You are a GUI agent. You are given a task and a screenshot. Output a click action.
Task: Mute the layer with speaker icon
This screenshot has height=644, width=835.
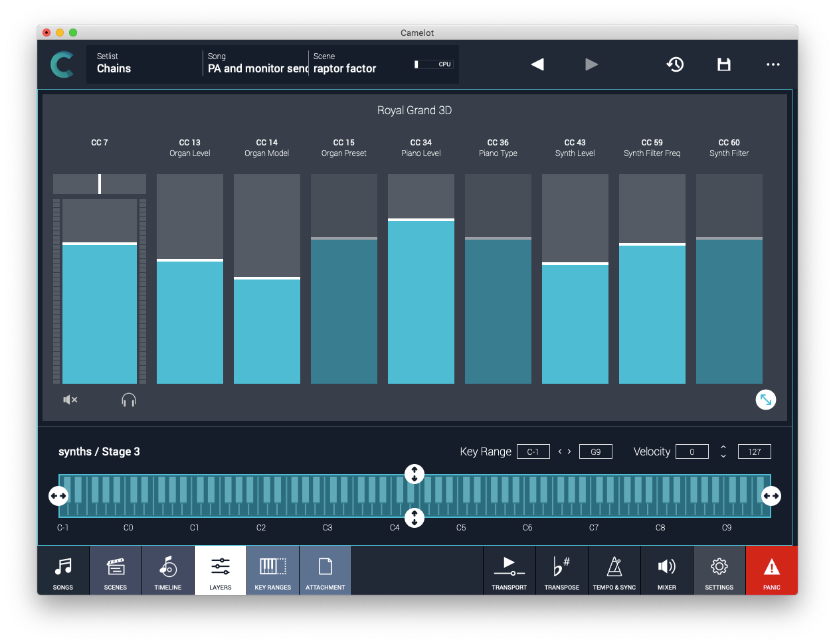coord(70,400)
